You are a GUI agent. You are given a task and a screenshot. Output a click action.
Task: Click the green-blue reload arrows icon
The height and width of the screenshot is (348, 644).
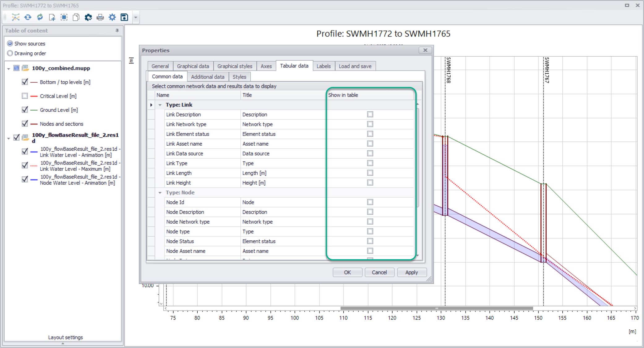pos(40,17)
